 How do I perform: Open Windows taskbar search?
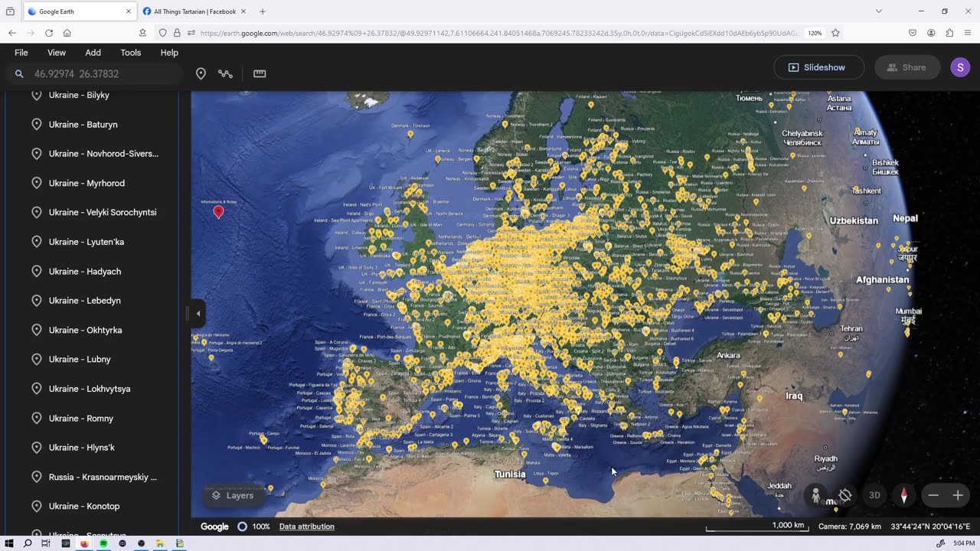[28, 543]
